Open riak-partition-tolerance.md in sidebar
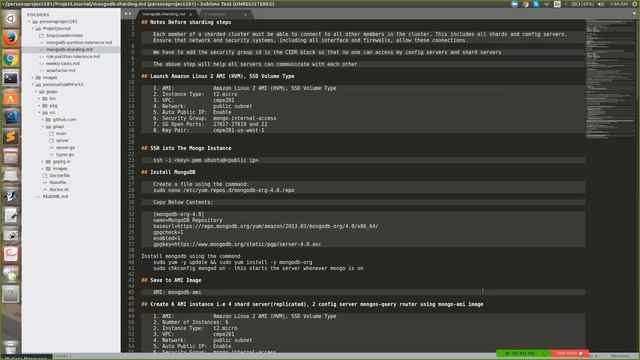 click(73, 56)
